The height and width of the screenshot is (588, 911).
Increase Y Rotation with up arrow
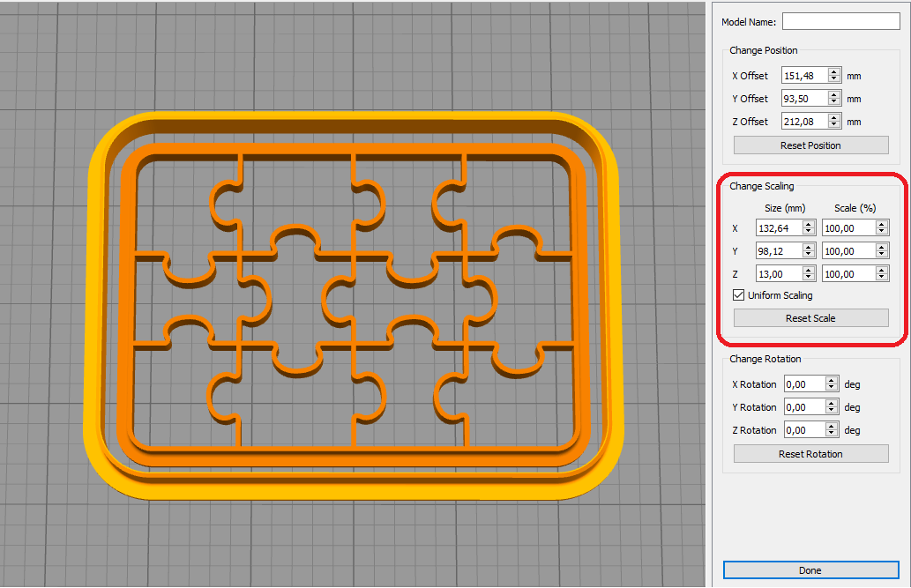[832, 404]
